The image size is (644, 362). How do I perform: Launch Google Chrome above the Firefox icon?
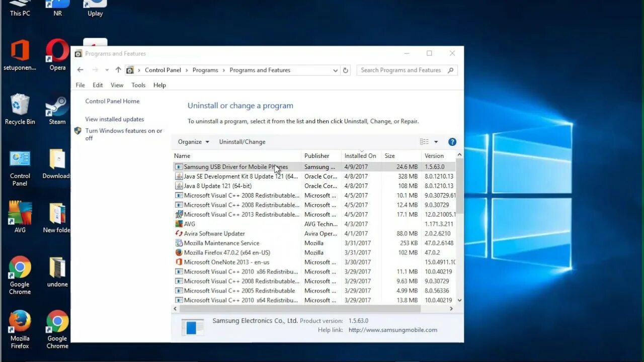[20, 275]
